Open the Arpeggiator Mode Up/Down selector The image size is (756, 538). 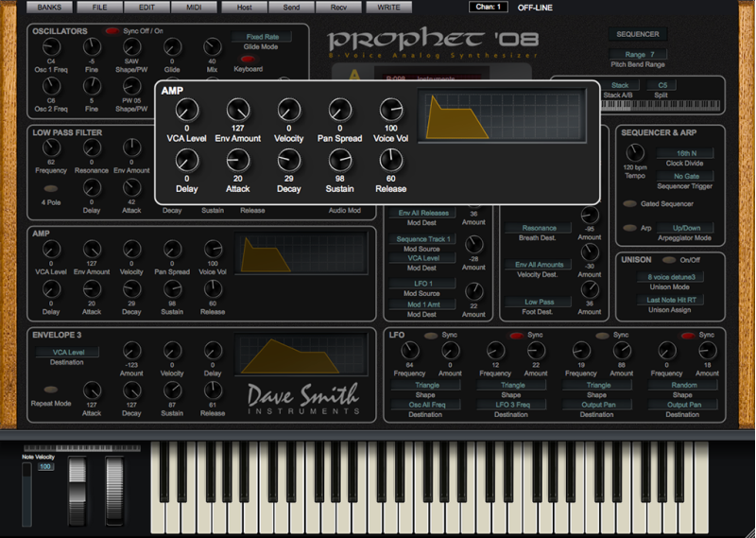(x=687, y=228)
